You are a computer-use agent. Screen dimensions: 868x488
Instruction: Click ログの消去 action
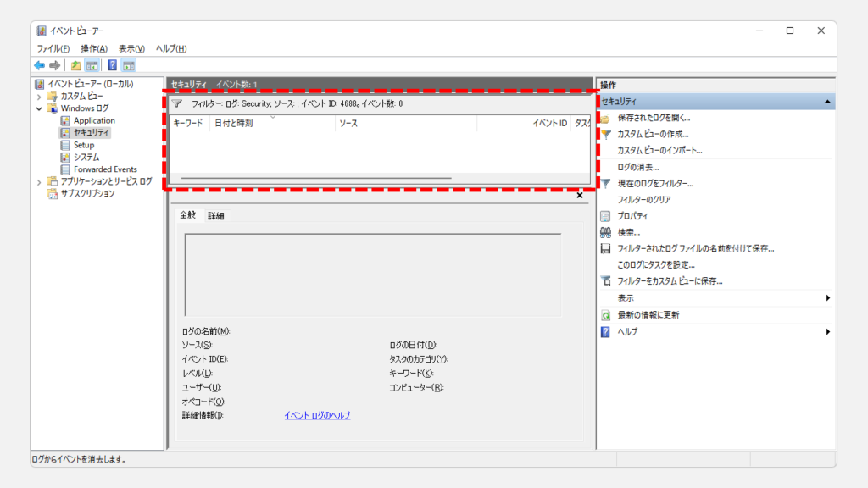[637, 167]
